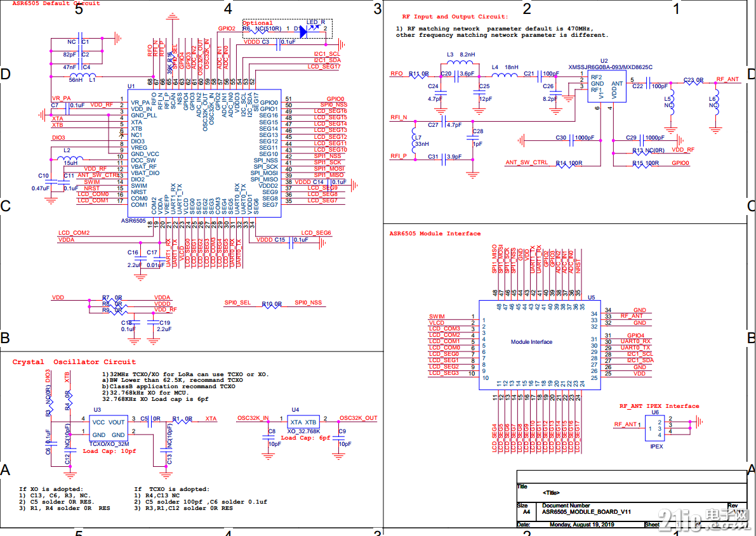Viewport: 756px width, 536px height.
Task: Click the "A4" sheet size cell
Action: coord(526,512)
